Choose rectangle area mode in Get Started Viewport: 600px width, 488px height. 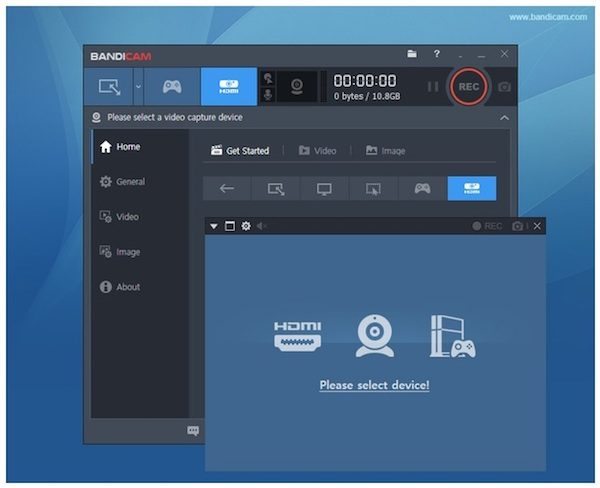coord(276,188)
